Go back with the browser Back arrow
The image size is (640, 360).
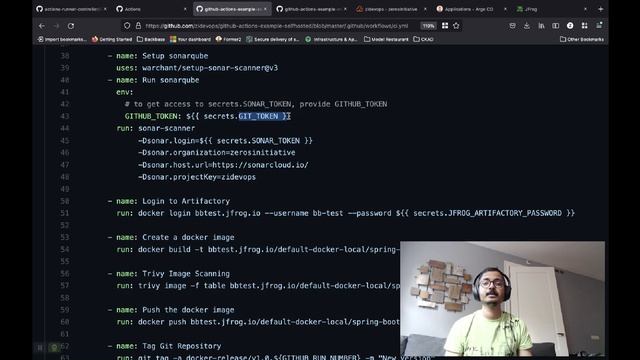(x=42, y=26)
